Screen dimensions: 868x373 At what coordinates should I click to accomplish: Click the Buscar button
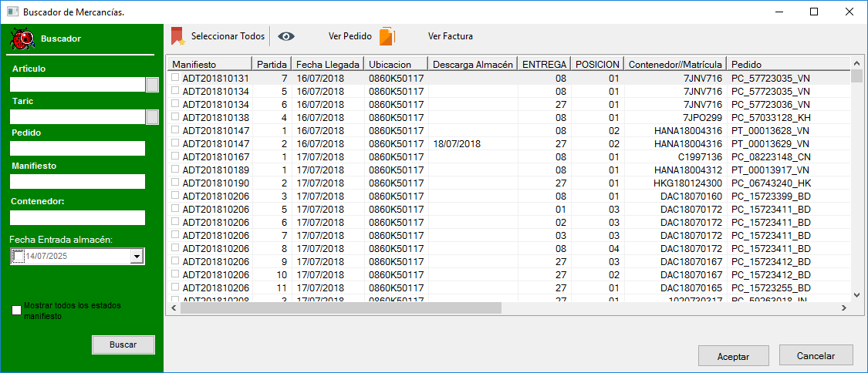point(123,344)
